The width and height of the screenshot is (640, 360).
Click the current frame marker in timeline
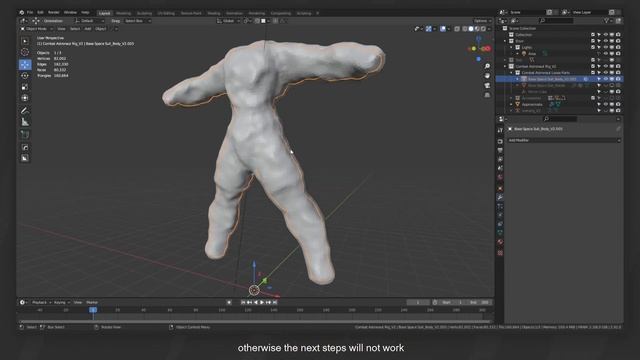[x=93, y=310]
